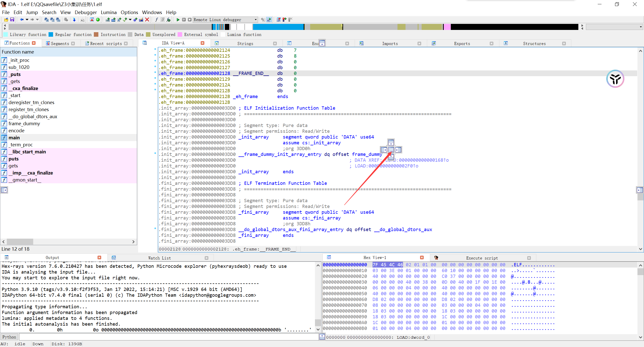644x347 pixels.
Task: Click the save database floppy icon
Action: [x=12, y=20]
